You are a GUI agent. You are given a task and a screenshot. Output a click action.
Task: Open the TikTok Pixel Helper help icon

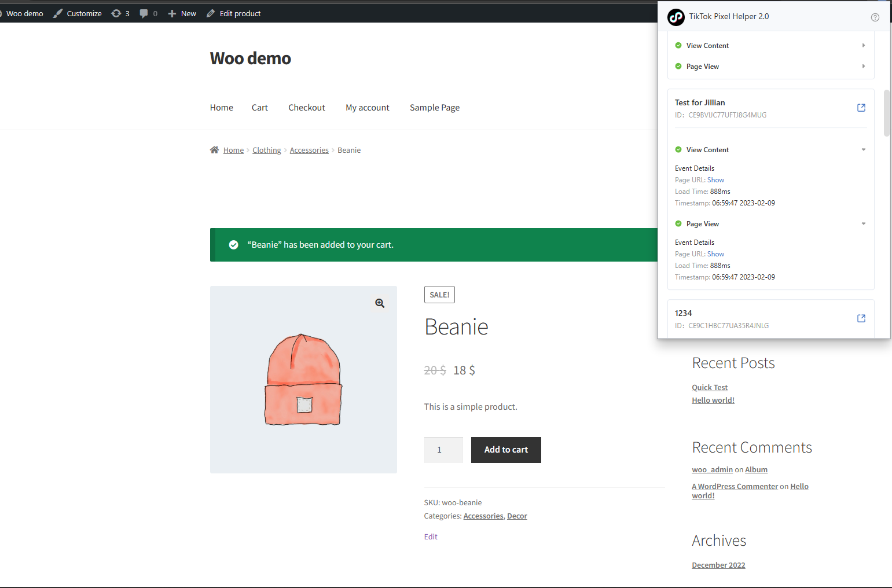pyautogui.click(x=875, y=17)
